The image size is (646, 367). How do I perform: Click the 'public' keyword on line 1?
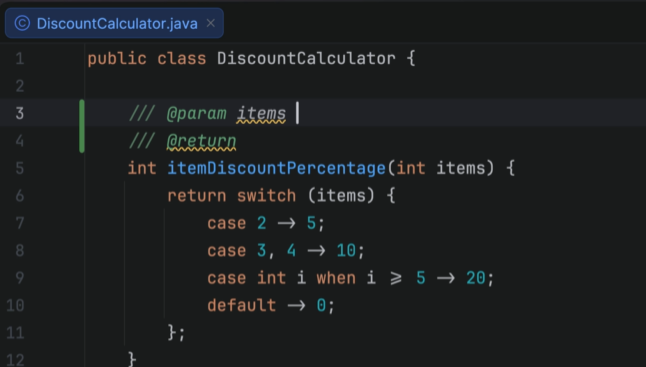point(117,58)
